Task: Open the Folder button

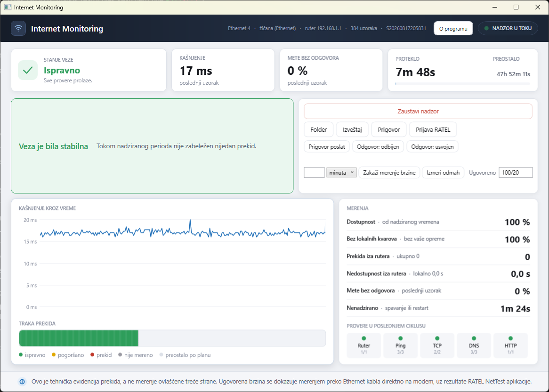Action: [319, 129]
